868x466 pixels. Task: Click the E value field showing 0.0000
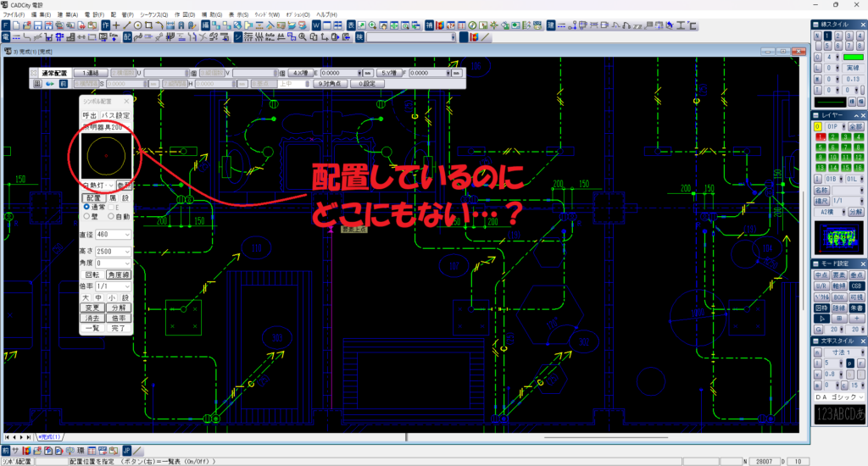point(341,73)
